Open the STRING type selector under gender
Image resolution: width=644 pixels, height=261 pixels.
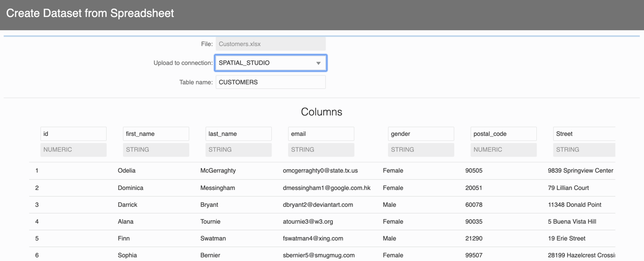click(x=421, y=150)
